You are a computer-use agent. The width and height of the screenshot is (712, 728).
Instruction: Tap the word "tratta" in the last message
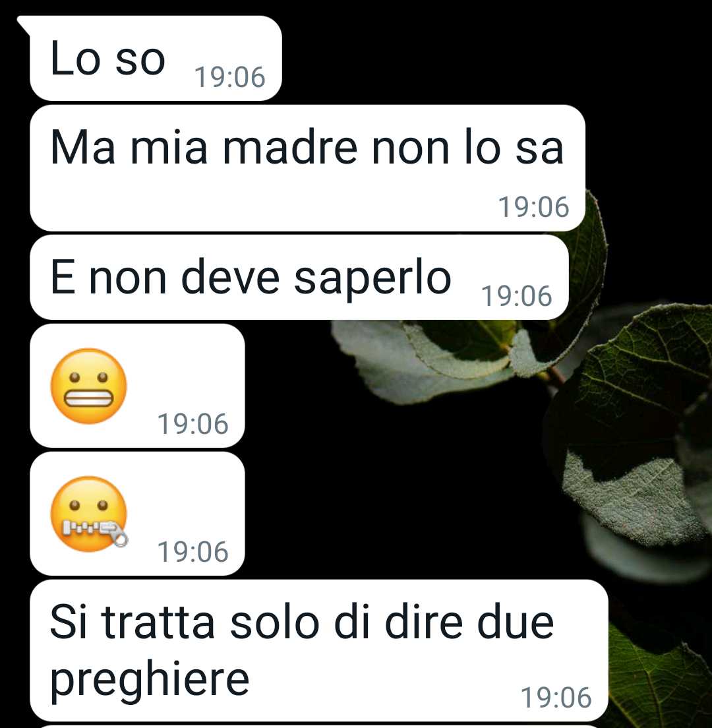coord(158,623)
